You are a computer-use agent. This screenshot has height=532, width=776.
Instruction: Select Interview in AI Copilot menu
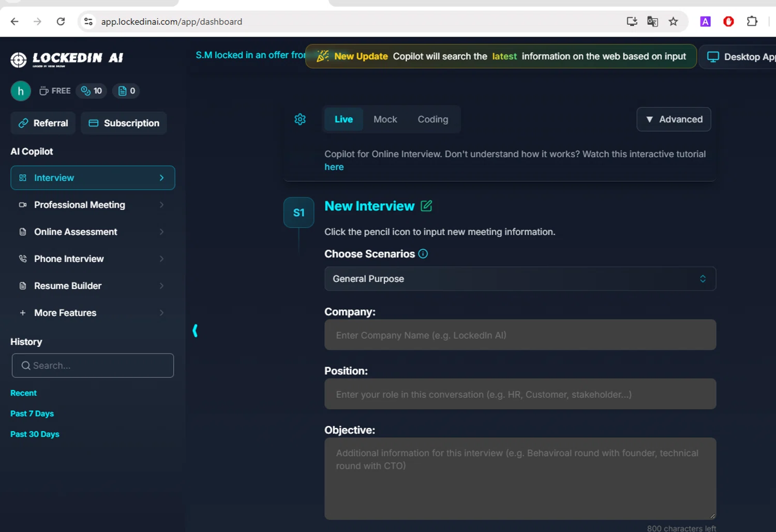point(93,178)
